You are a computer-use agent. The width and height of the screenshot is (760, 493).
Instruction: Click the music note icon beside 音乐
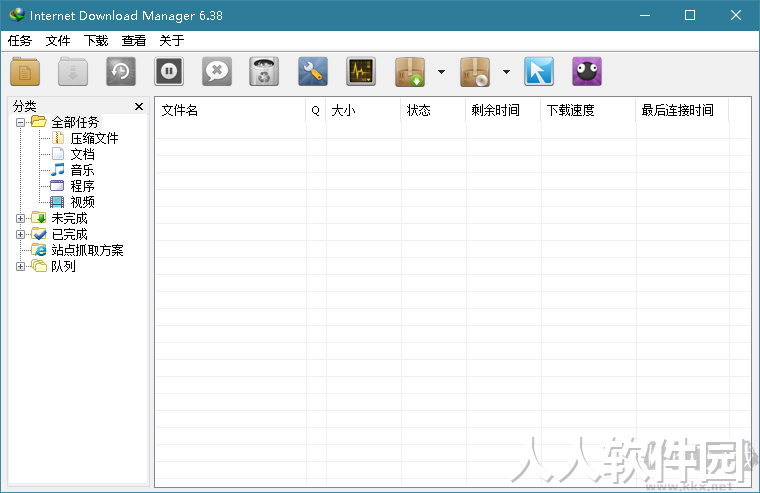[x=58, y=170]
